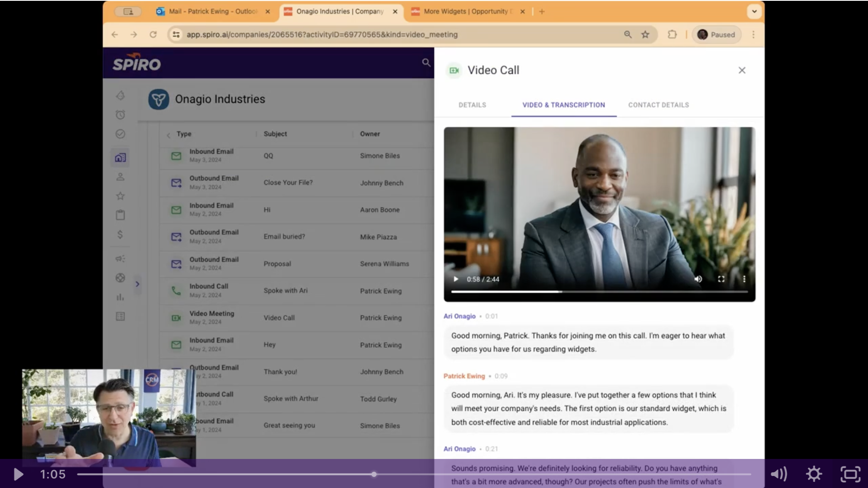The height and width of the screenshot is (488, 868).
Task: Click the Subject column header
Action: click(275, 134)
